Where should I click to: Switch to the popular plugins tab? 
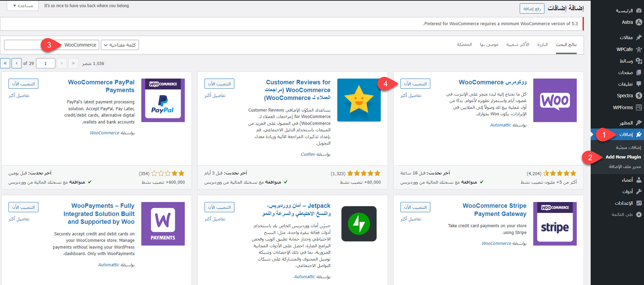coord(517,45)
